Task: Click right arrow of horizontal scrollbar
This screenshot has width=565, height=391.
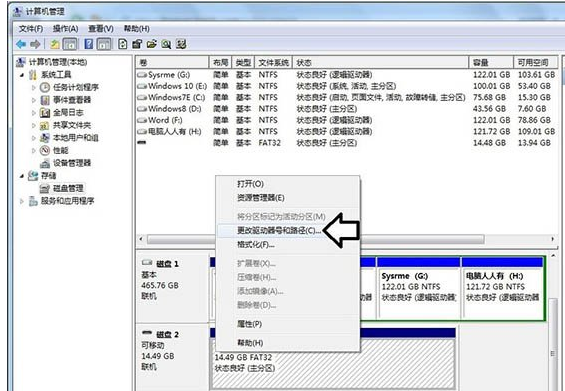Action: 553,239
